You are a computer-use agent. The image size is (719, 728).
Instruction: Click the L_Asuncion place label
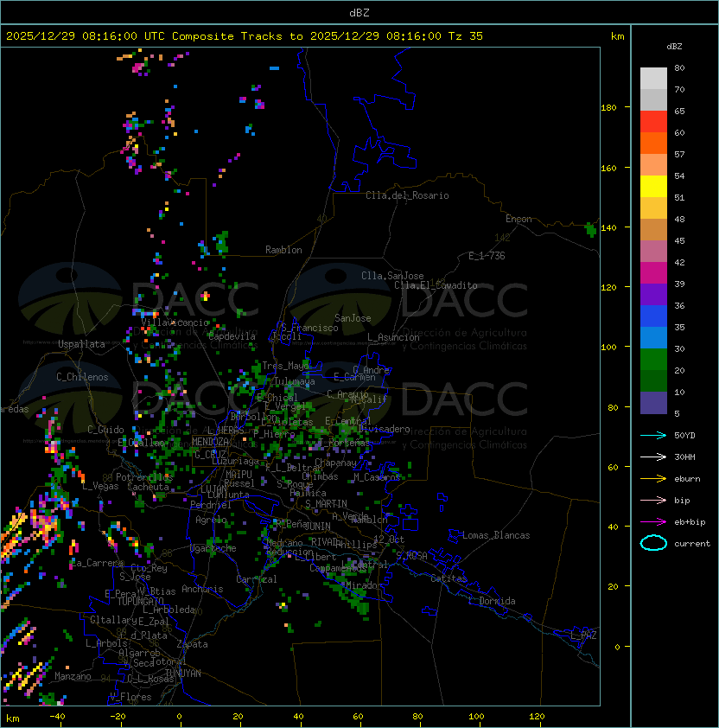pyautogui.click(x=393, y=337)
